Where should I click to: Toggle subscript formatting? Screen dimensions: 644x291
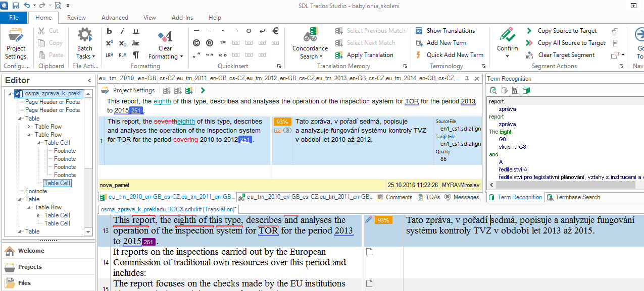(122, 43)
